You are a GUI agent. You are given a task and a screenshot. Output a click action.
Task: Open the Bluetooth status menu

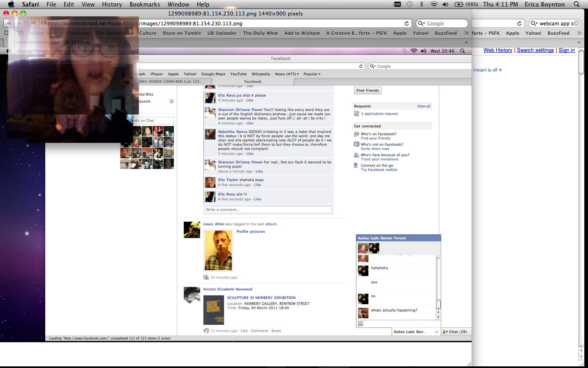click(422, 4)
